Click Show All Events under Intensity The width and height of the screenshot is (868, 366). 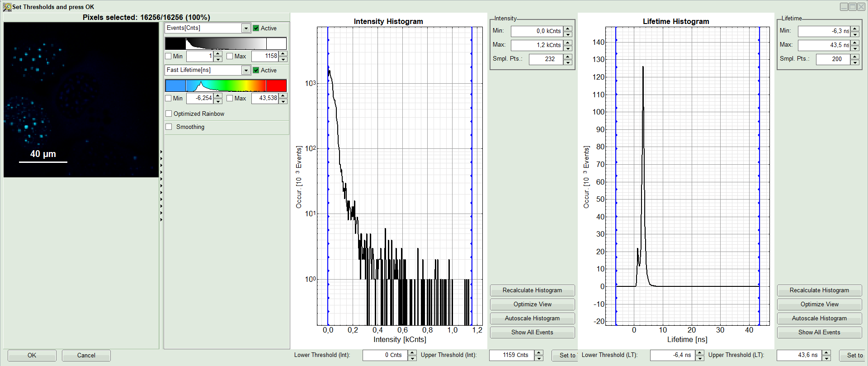coord(532,333)
